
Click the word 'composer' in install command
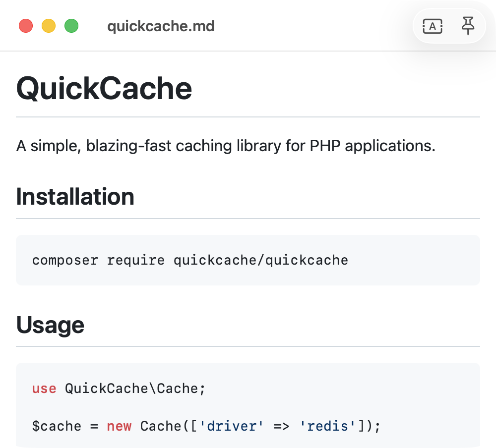pos(65,260)
